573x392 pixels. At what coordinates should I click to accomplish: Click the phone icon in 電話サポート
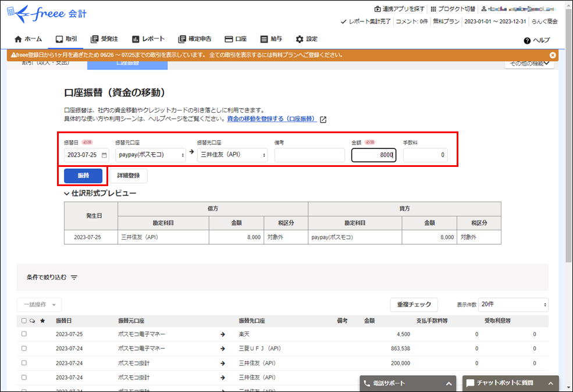pyautogui.click(x=367, y=383)
